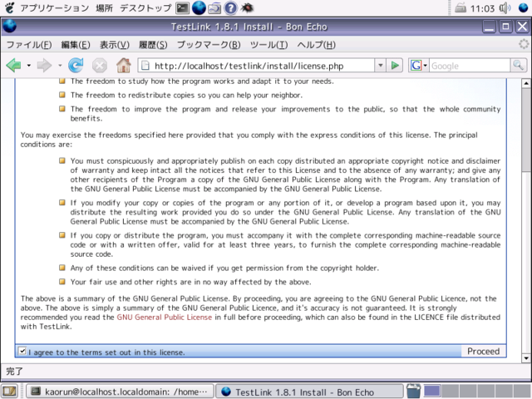Screen dimensions: 532x399
Task: Launch the terminal from top panel icon
Action: pos(182,7)
